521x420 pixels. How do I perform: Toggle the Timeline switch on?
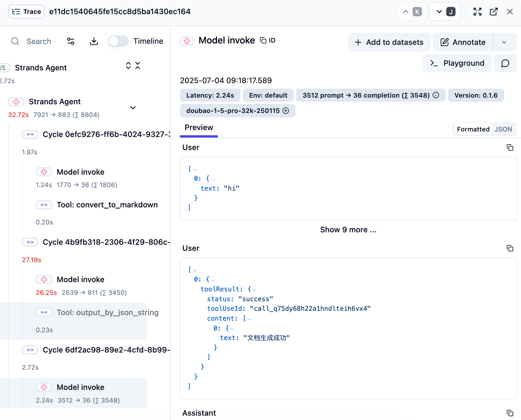click(118, 41)
